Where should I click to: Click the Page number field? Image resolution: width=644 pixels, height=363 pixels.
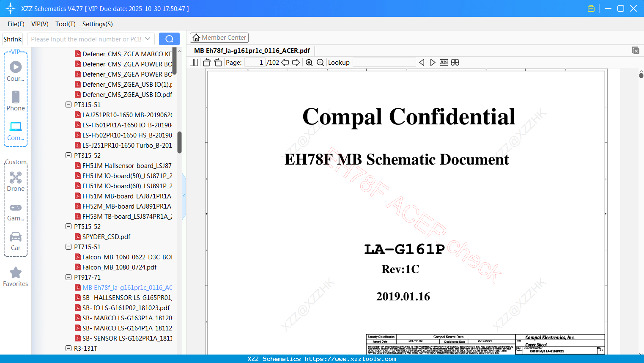coord(255,62)
